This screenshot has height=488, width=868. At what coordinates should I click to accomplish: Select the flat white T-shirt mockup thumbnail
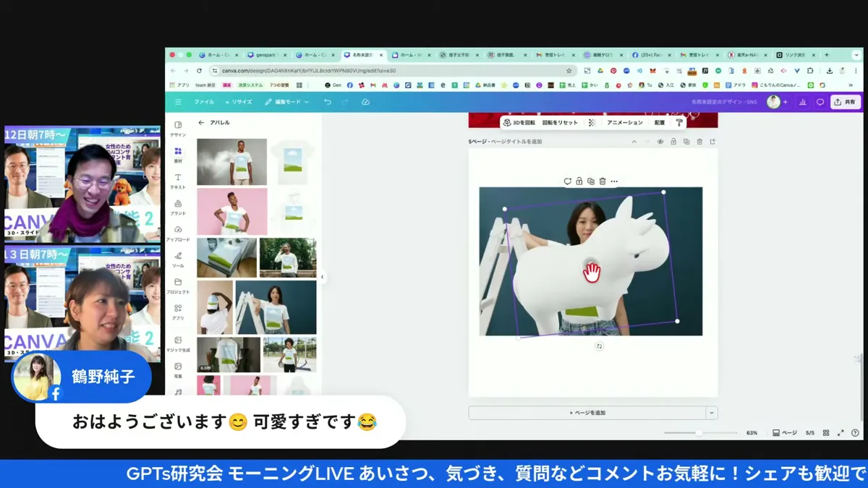pyautogui.click(x=294, y=162)
